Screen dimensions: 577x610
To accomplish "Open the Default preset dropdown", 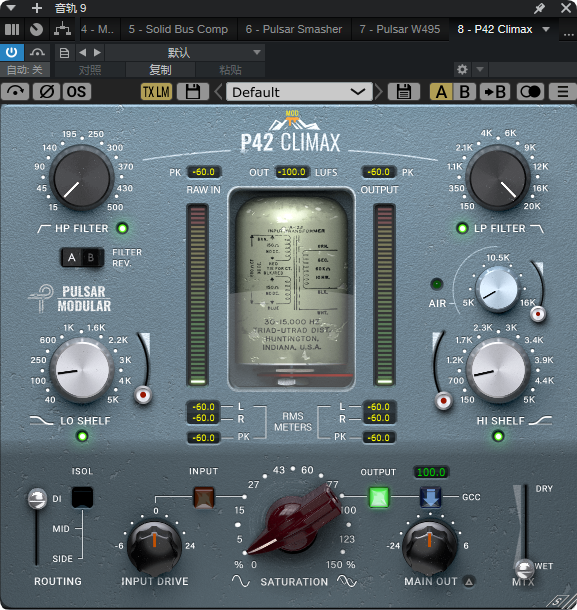I will point(299,92).
